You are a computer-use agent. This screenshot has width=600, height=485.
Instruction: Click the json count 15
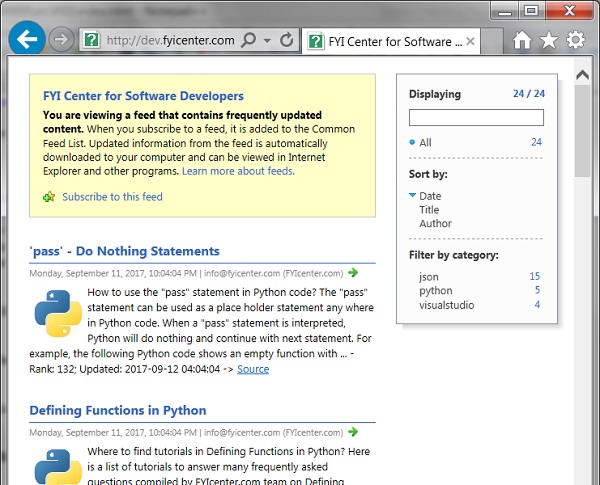pyautogui.click(x=535, y=276)
